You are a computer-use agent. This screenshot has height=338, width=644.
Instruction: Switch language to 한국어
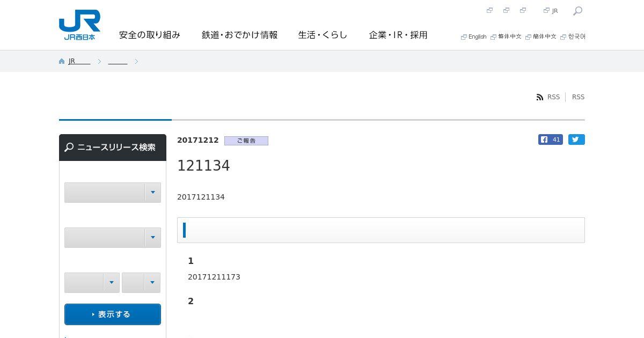tap(573, 36)
